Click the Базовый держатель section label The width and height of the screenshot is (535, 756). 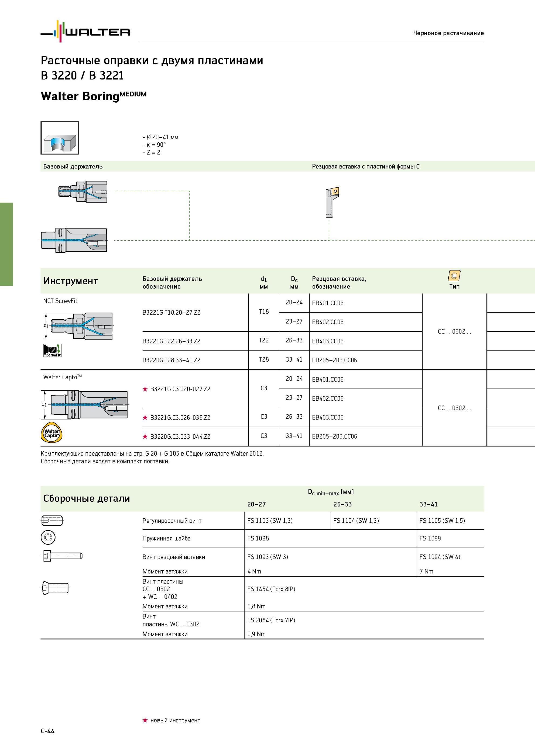pos(73,167)
